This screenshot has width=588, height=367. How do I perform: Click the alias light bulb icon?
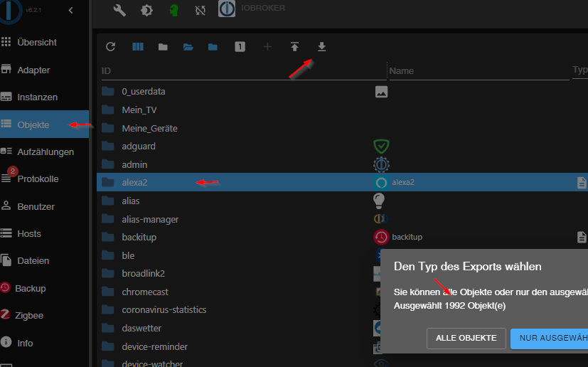pos(379,201)
